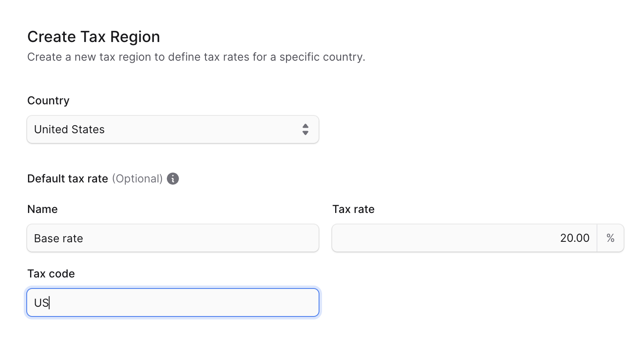Click the Name label above Base rate

coord(42,209)
